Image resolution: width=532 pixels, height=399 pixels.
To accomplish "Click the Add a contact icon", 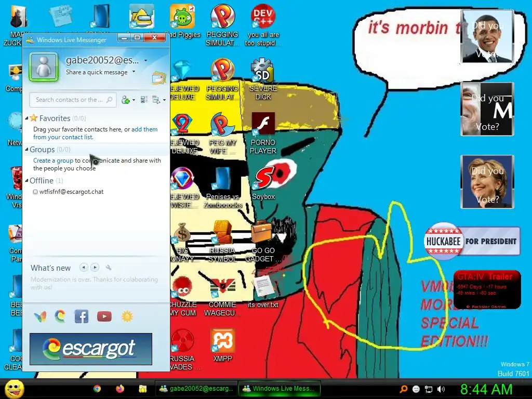I will pyautogui.click(x=126, y=100).
